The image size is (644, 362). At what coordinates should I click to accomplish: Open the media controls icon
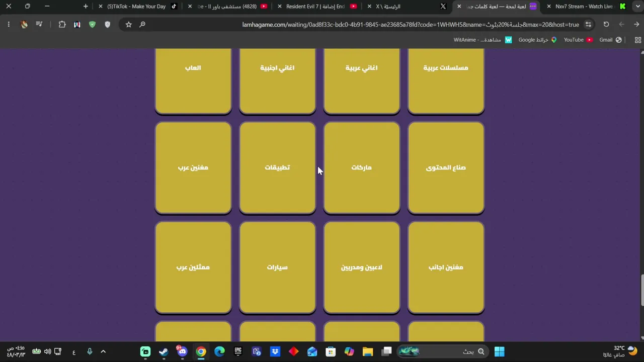coord(39,25)
